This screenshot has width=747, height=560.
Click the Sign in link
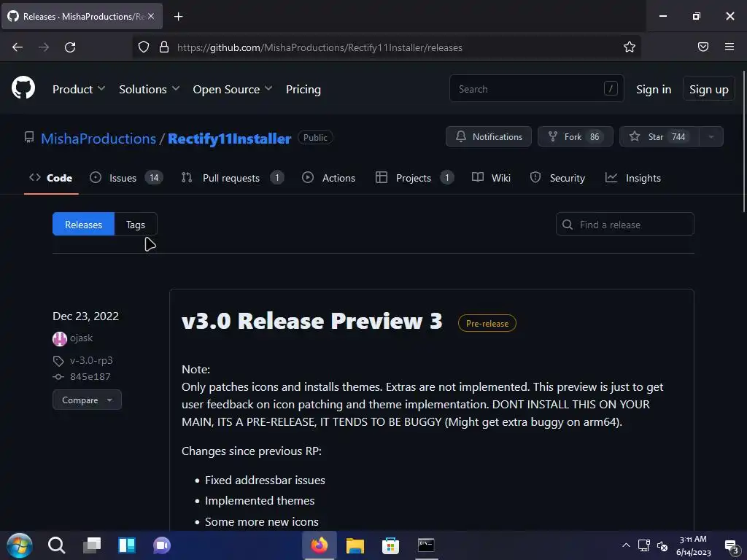pyautogui.click(x=653, y=90)
